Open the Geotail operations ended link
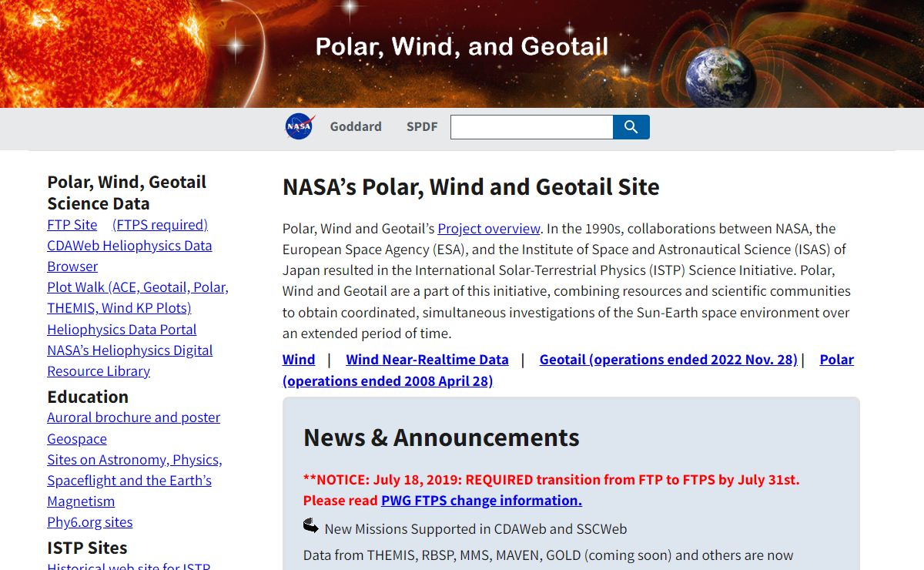This screenshot has height=570, width=924. (668, 360)
